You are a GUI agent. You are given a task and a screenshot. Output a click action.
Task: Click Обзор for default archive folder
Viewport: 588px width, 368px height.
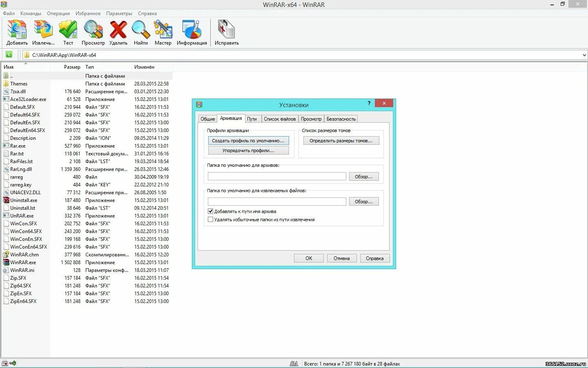[363, 177]
